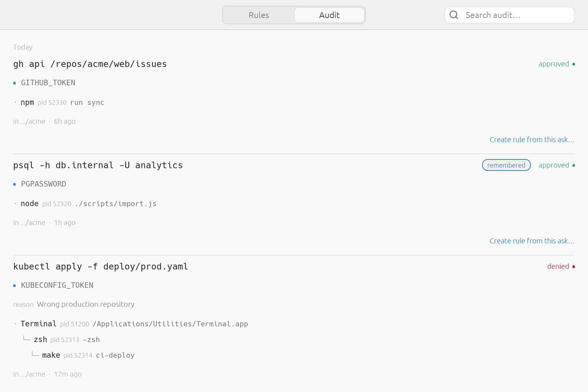Click the approved status on gh api entry
This screenshot has height=392, width=588.
point(557,64)
